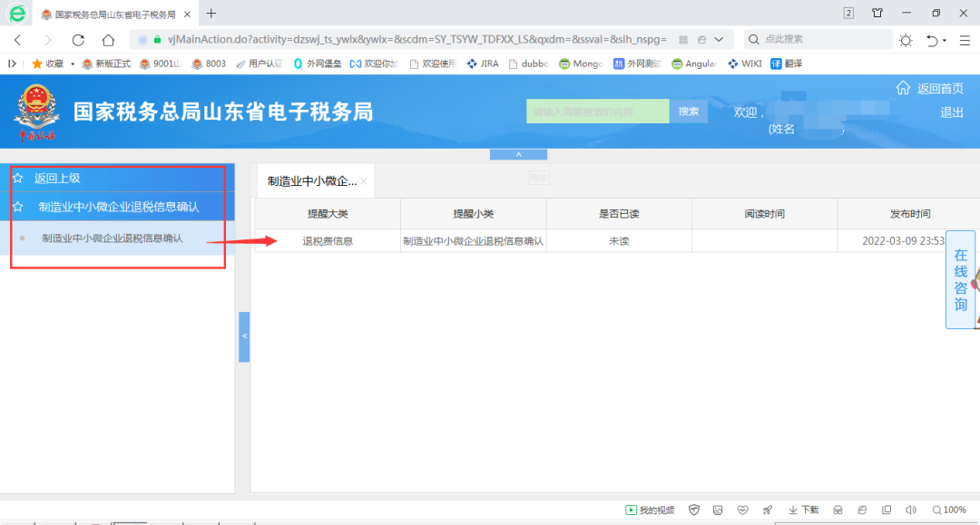
Task: Reload the page with refresh icon
Action: 78,40
